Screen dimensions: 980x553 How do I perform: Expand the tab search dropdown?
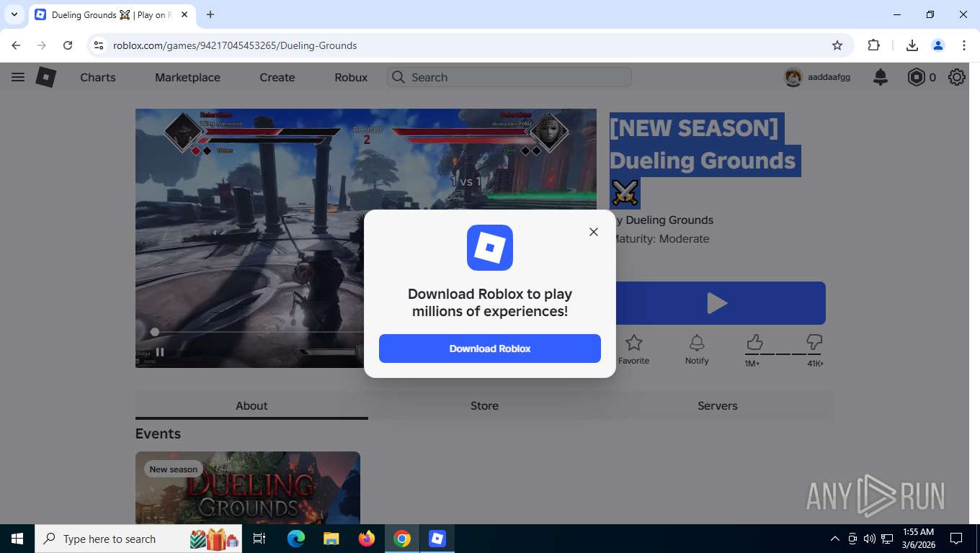[14, 14]
